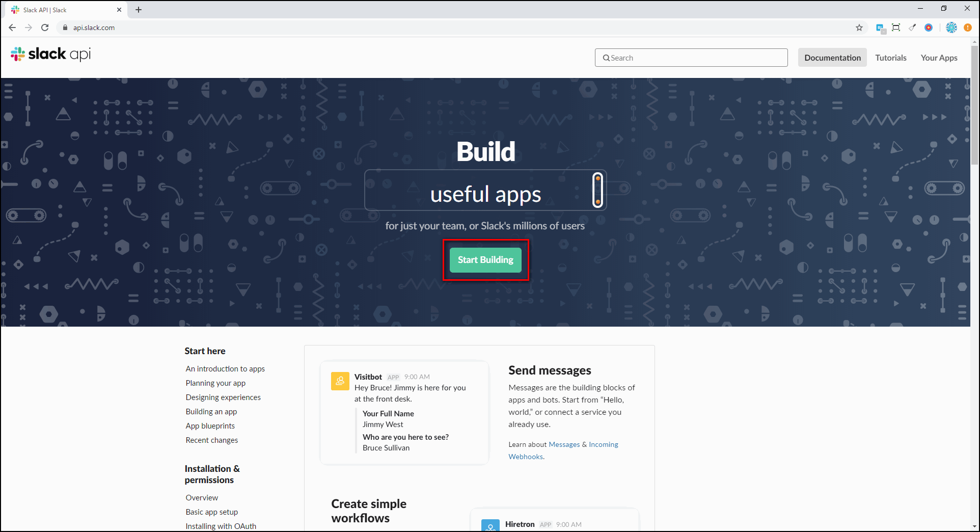Reload the page with the refresh icon
This screenshot has width=980, height=532.
coord(45,28)
